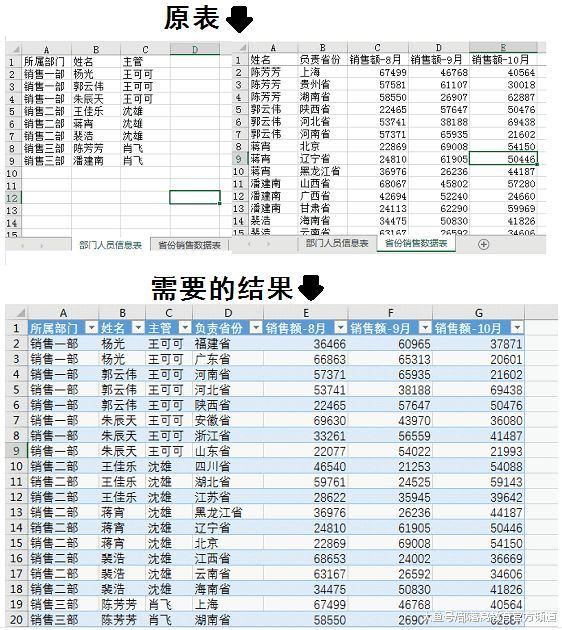
Task: Click cell 安徽省 in result table
Action: point(228,420)
